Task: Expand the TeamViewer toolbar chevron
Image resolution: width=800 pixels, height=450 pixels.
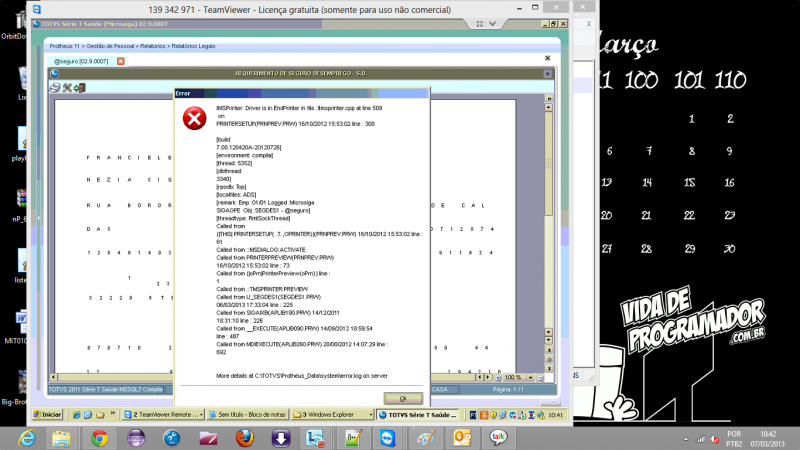Action: point(492,24)
